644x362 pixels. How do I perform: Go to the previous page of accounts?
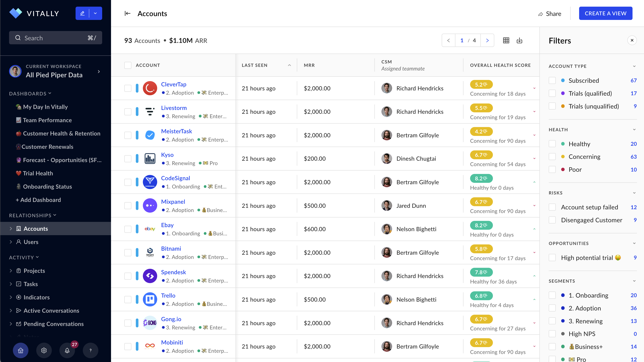[449, 40]
